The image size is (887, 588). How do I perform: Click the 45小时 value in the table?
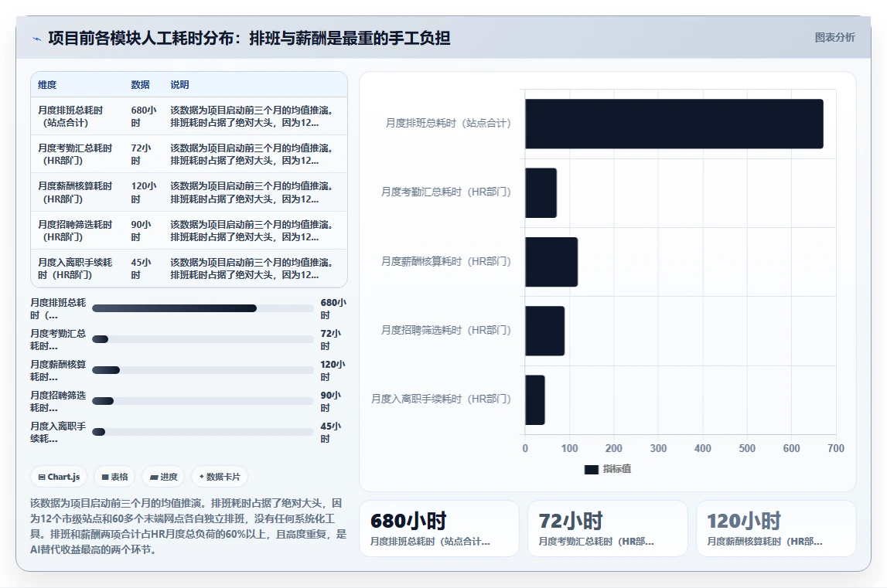(142, 269)
